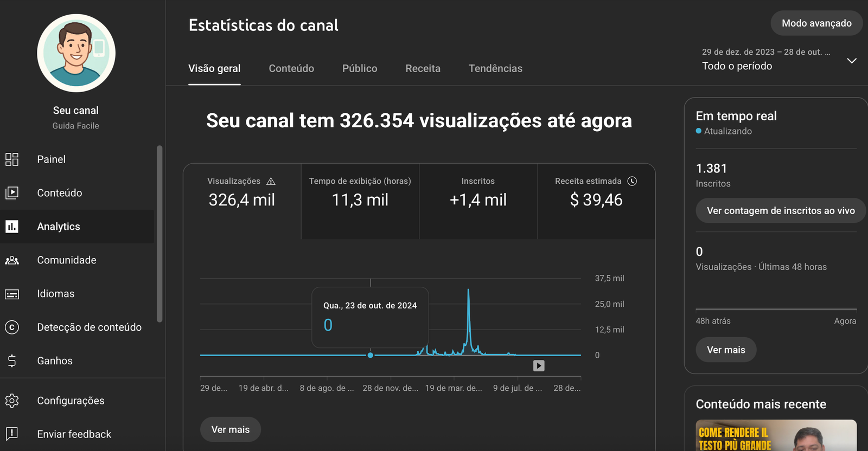Open Comunidade using its people icon
This screenshot has height=451, width=868.
point(12,260)
